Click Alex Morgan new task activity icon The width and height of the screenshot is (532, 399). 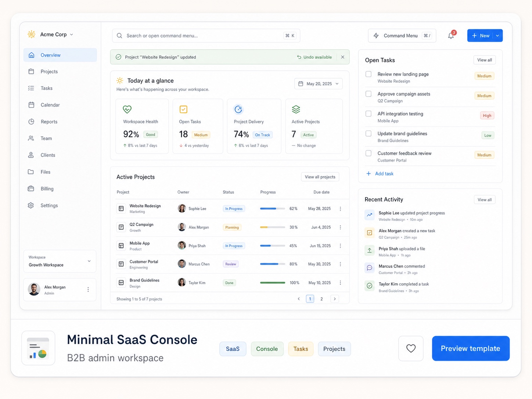(x=369, y=233)
